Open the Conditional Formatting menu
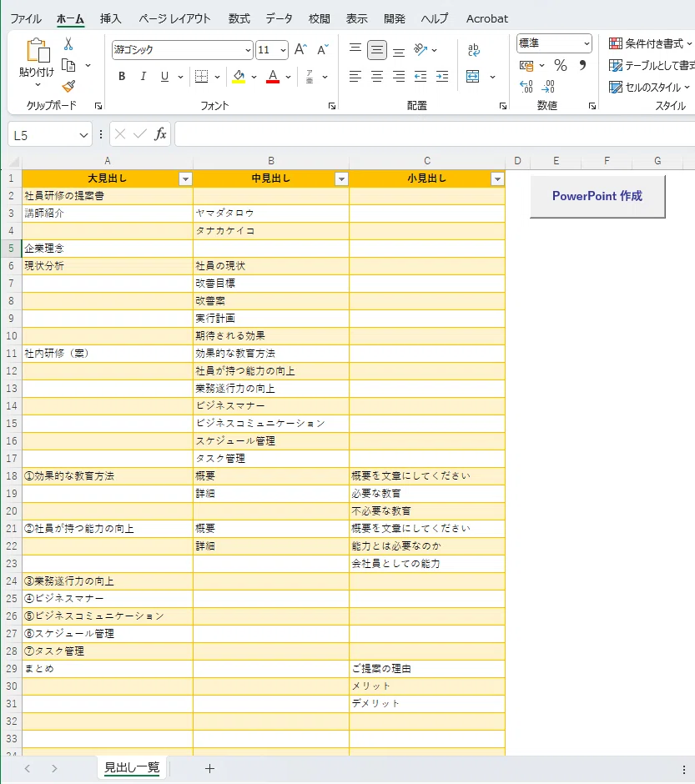 tap(650, 43)
